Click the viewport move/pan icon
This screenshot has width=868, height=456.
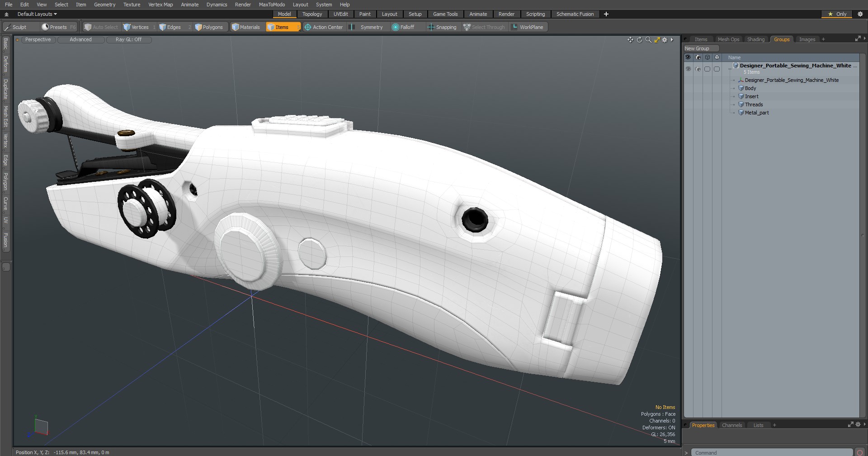tap(630, 40)
